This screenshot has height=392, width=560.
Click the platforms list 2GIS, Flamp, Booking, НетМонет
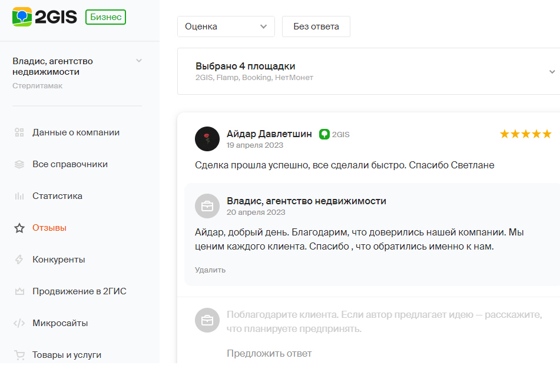(x=254, y=78)
